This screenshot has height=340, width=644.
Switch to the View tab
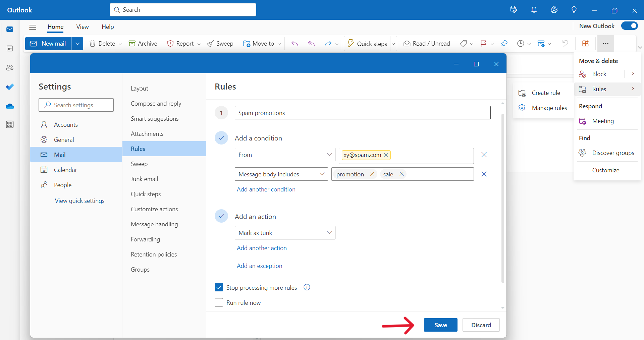tap(83, 27)
